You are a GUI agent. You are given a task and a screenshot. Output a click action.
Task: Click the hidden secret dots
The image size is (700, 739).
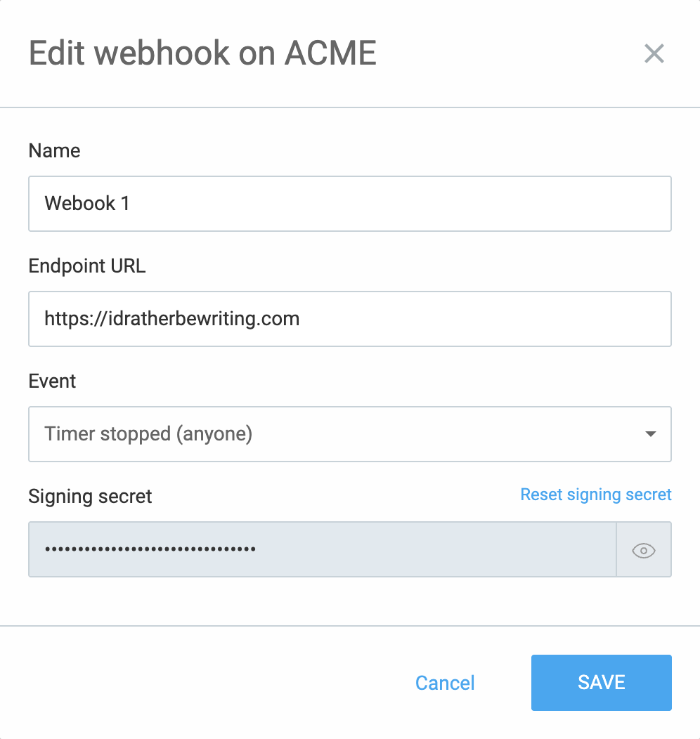(x=150, y=549)
